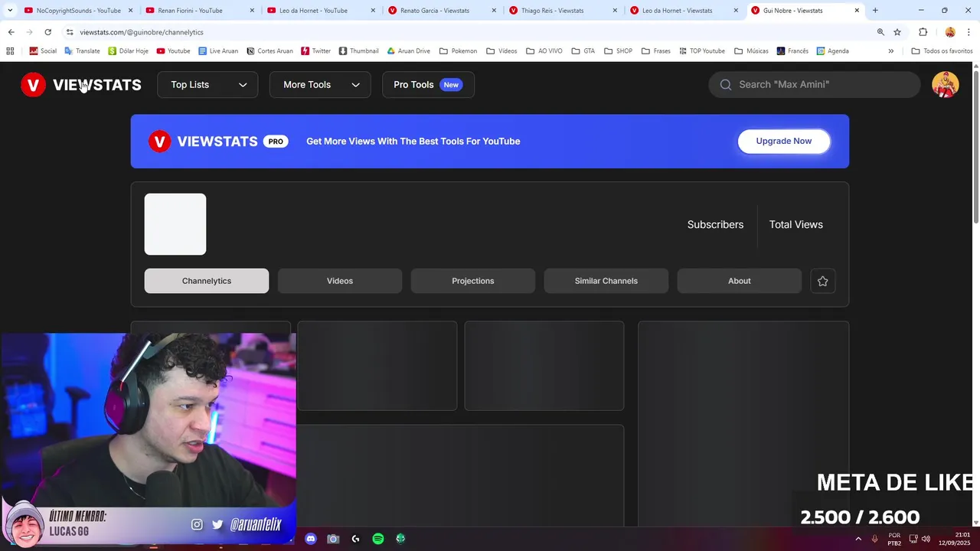The height and width of the screenshot is (551, 980).
Task: Open the Translate bookmark
Action: (82, 51)
